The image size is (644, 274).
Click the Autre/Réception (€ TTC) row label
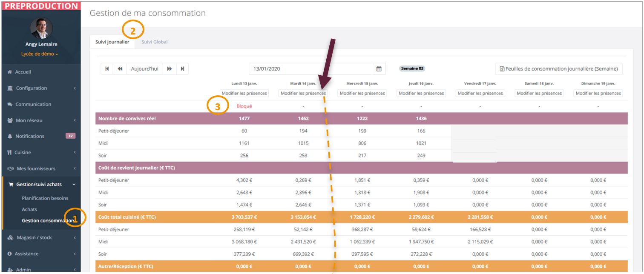(x=126, y=266)
